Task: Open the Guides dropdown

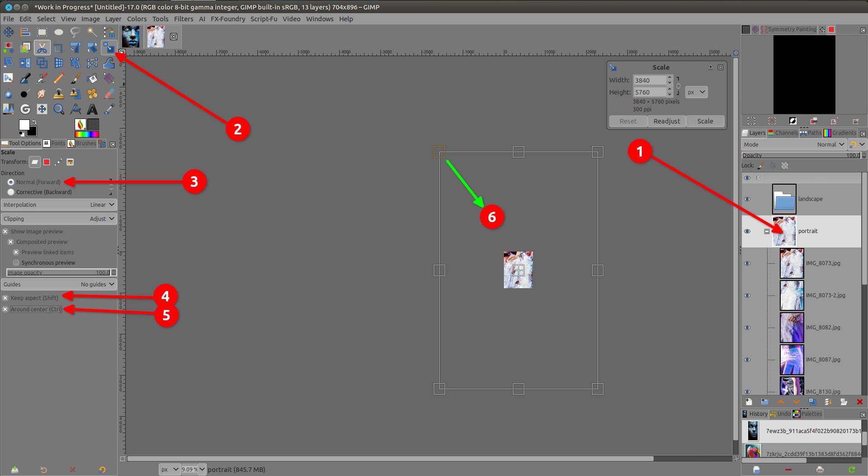Action: click(x=59, y=284)
